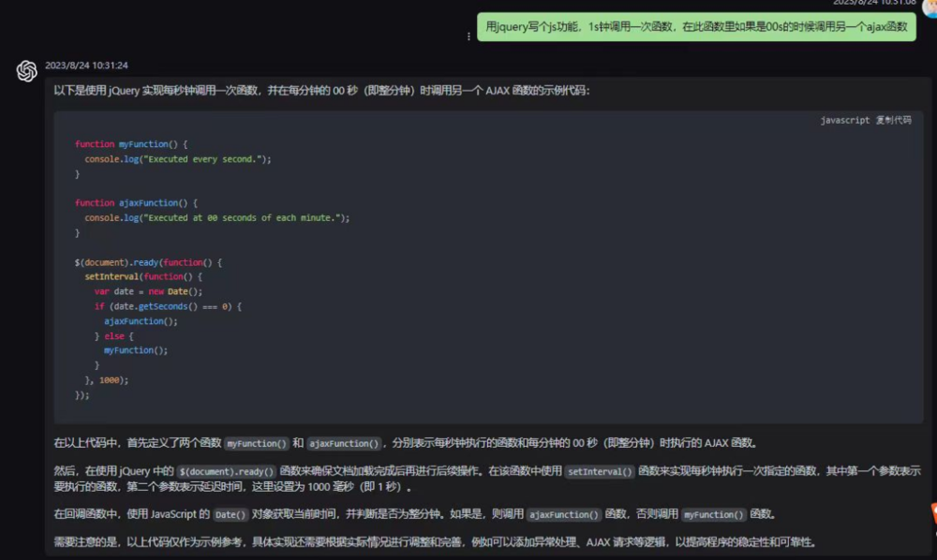This screenshot has width=937, height=560.
Task: Click the inline "$(document).ready()" code chip
Action: click(227, 471)
